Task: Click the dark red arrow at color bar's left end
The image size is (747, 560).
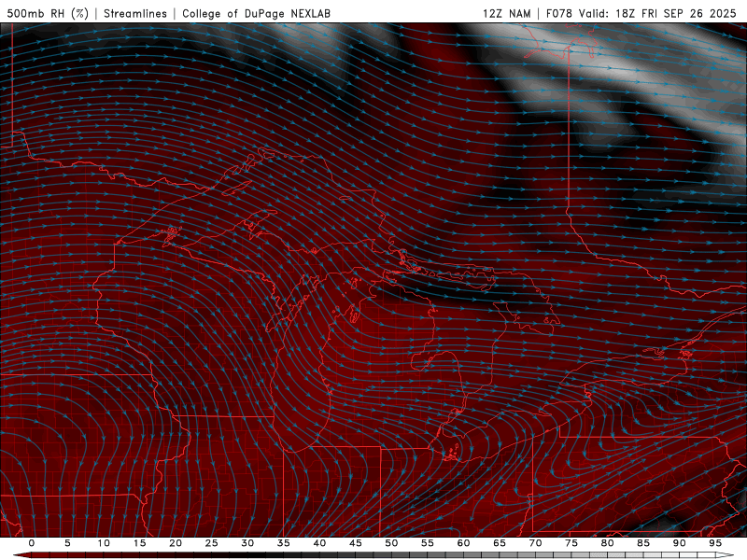Action: tap(21, 555)
